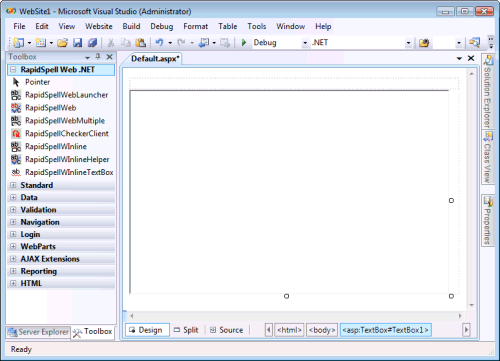Expand the Validation toolbox group
This screenshot has height=361, width=500.
[13, 210]
